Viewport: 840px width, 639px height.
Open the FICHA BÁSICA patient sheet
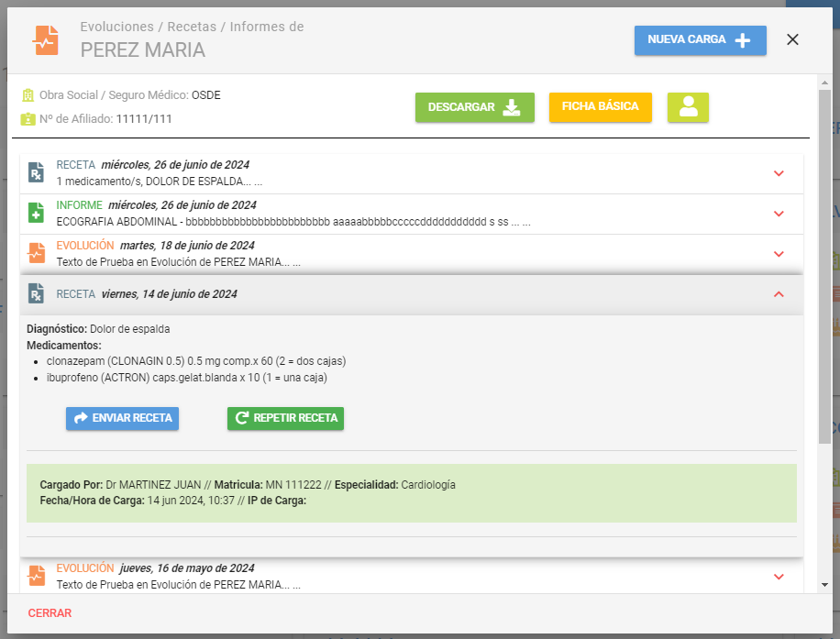(x=600, y=107)
